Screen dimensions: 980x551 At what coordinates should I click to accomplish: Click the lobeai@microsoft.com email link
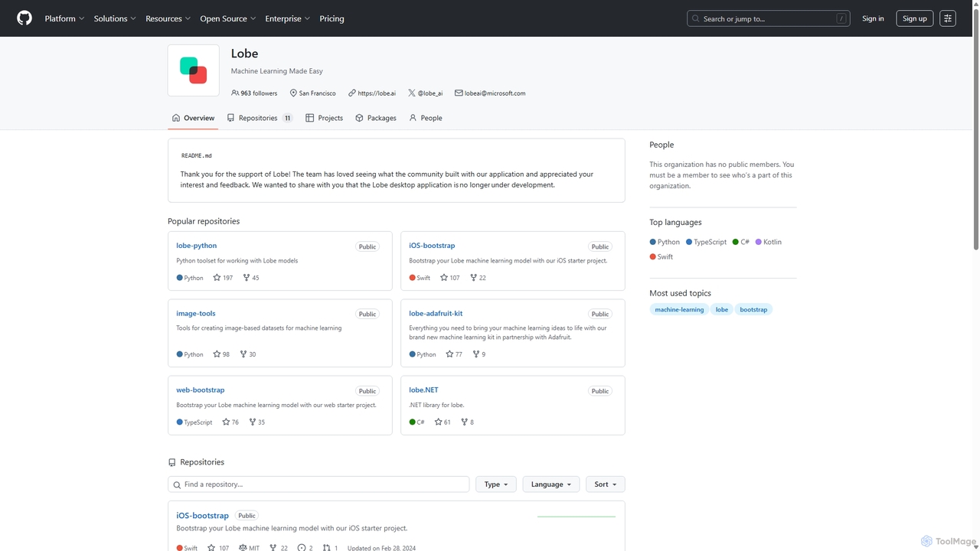(495, 93)
